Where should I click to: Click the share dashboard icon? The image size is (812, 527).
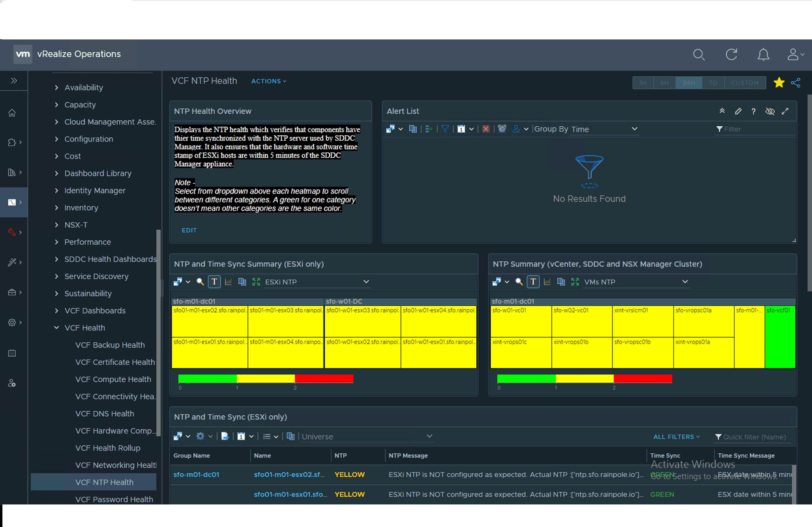tap(796, 82)
